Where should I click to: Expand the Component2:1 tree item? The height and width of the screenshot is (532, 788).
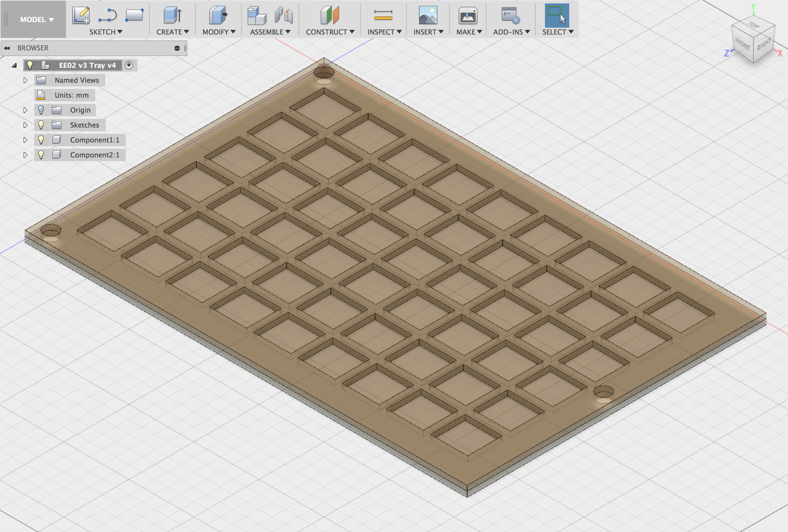[24, 154]
